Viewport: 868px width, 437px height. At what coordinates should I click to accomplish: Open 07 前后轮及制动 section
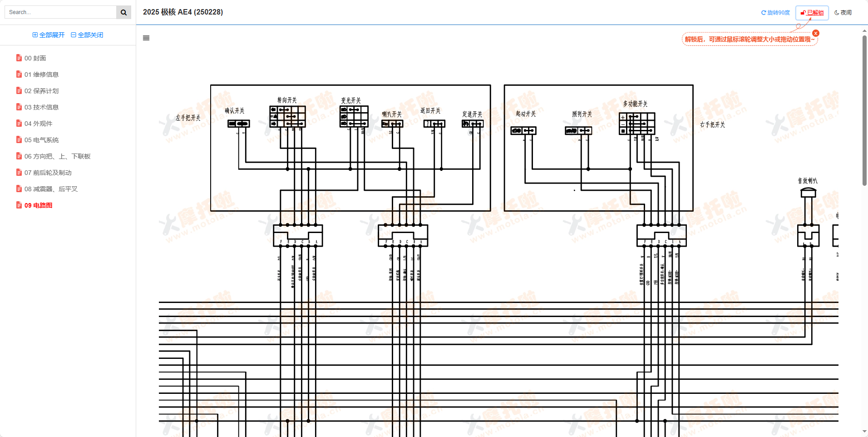point(48,173)
